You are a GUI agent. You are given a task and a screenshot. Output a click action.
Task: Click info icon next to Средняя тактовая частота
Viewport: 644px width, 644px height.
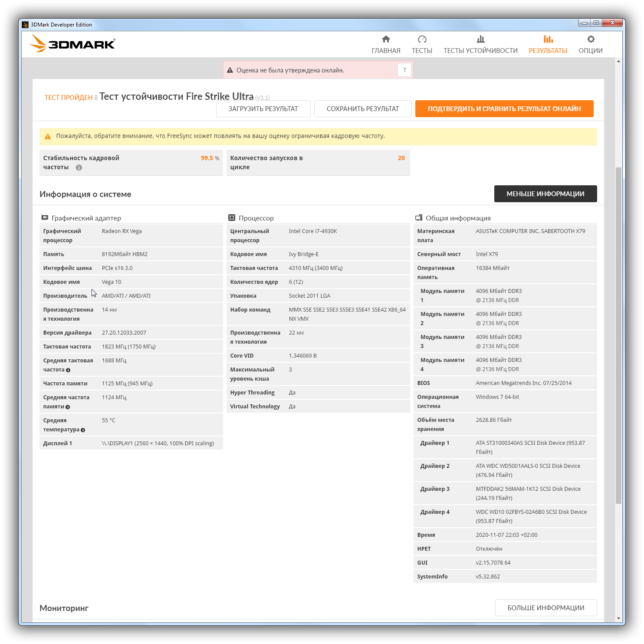pos(68,370)
